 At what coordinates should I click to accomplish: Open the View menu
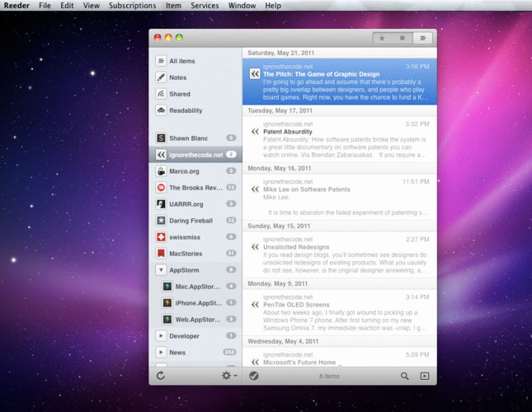92,6
